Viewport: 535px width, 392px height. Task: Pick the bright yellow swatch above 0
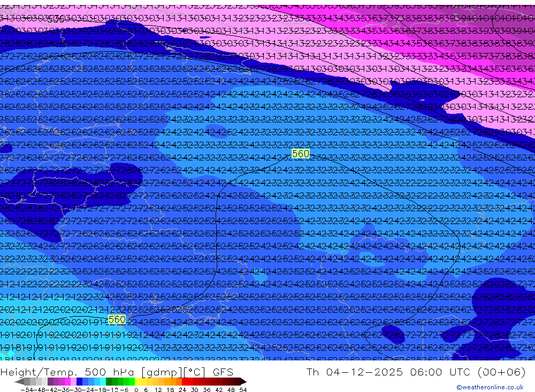pyautogui.click(x=138, y=381)
